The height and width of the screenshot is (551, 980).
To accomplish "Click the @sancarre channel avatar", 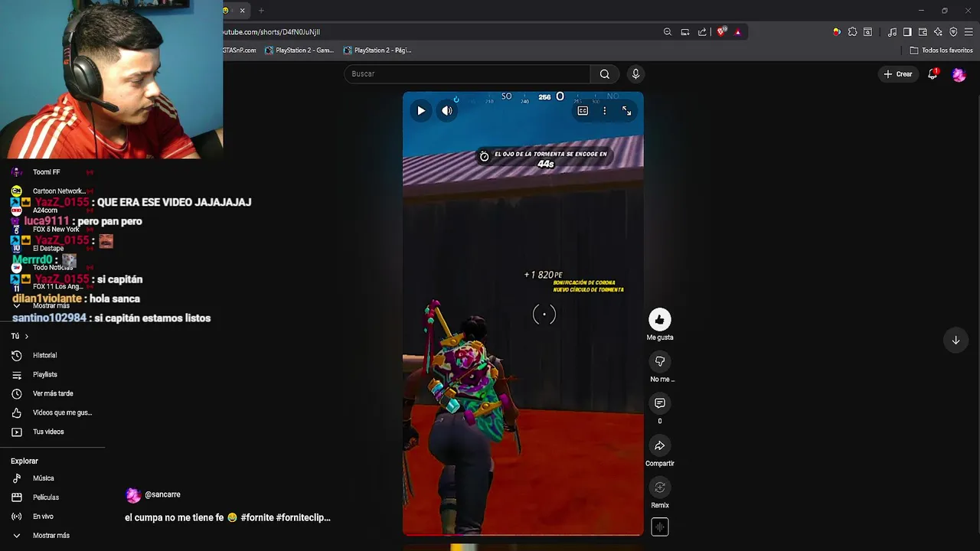I will pos(133,495).
